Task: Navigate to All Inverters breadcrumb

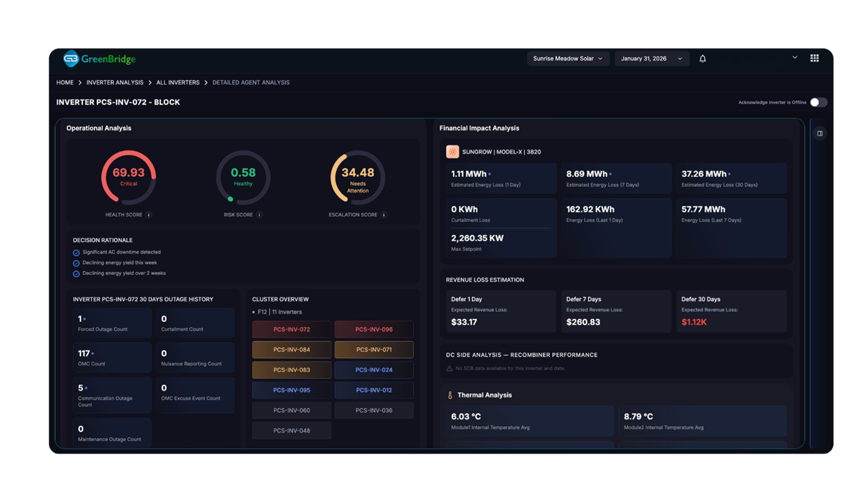Action: [178, 82]
